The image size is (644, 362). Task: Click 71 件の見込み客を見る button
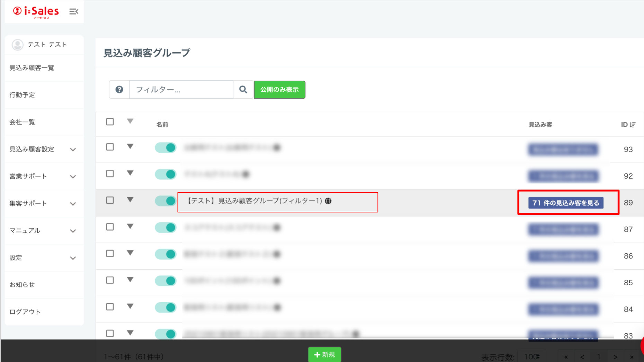[566, 203]
